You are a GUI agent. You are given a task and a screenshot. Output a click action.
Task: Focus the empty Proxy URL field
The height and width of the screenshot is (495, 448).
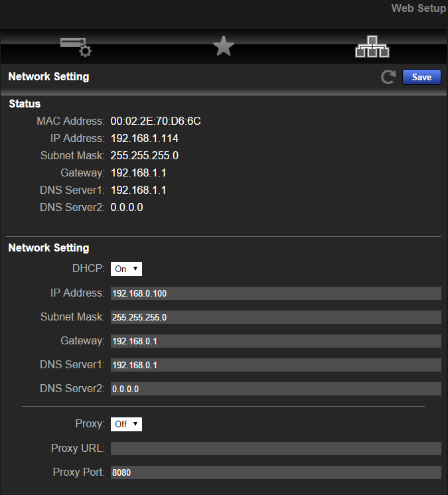[275, 449]
